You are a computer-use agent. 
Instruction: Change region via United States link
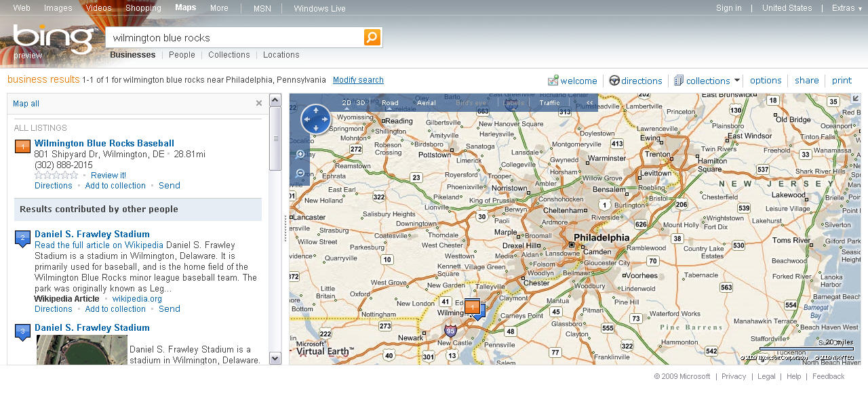click(x=787, y=8)
